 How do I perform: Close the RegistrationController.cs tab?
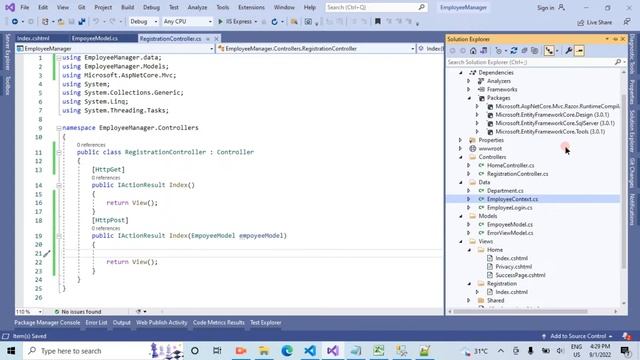[216, 39]
